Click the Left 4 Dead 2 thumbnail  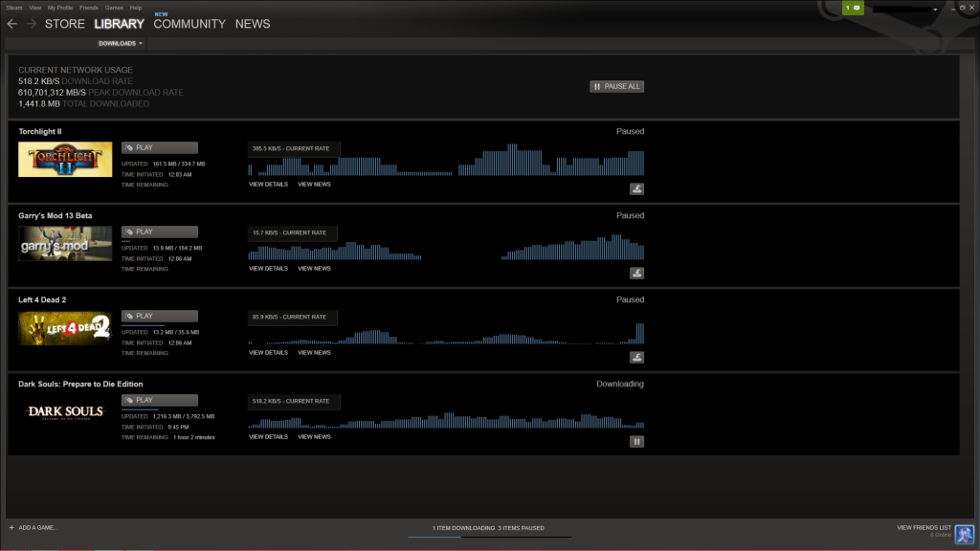click(65, 328)
